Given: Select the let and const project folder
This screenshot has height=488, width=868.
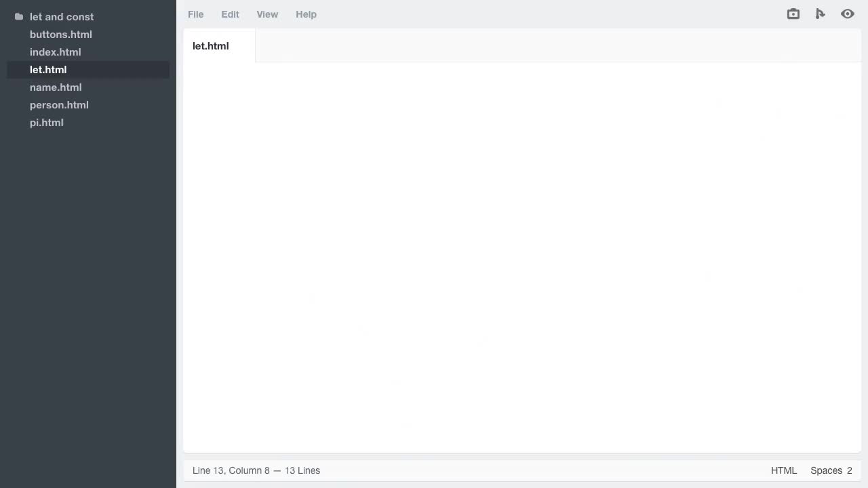Looking at the screenshot, I should pyautogui.click(x=62, y=16).
